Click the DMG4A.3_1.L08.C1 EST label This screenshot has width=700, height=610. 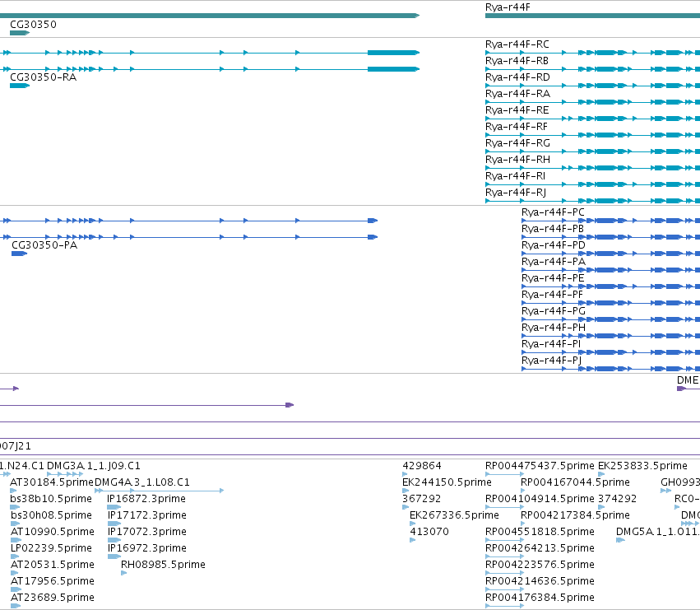point(142,482)
